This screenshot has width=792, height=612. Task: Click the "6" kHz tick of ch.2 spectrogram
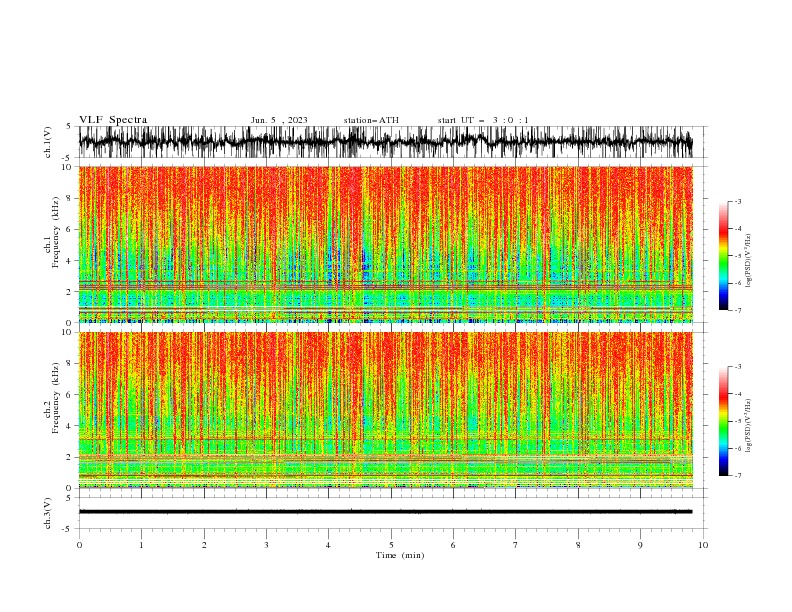pyautogui.click(x=70, y=395)
